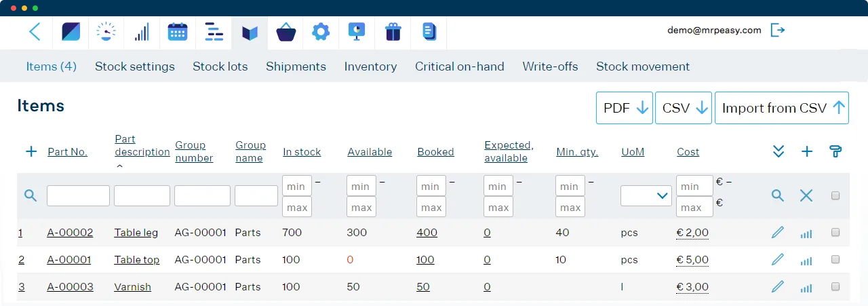
Task: Click the Import from CSV button
Action: [782, 108]
